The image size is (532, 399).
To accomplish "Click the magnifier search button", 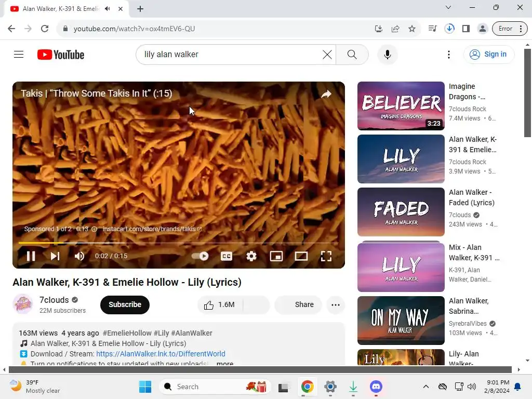I will click(352, 54).
